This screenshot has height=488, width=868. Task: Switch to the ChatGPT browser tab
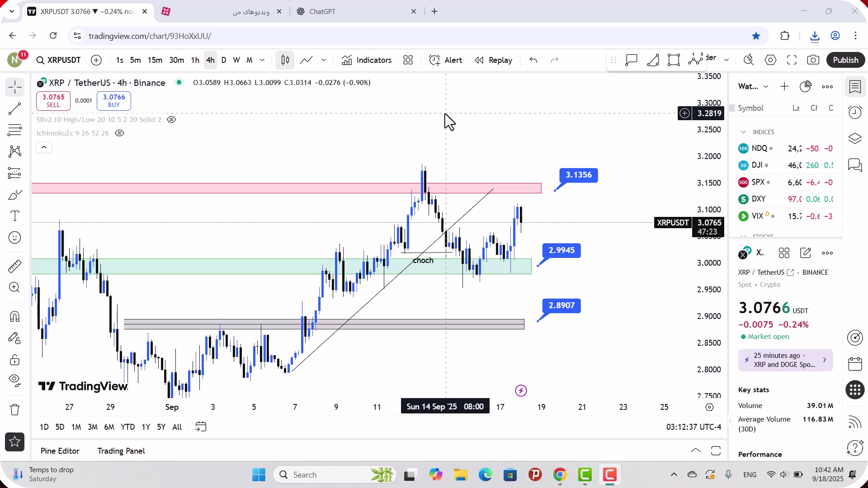click(357, 12)
